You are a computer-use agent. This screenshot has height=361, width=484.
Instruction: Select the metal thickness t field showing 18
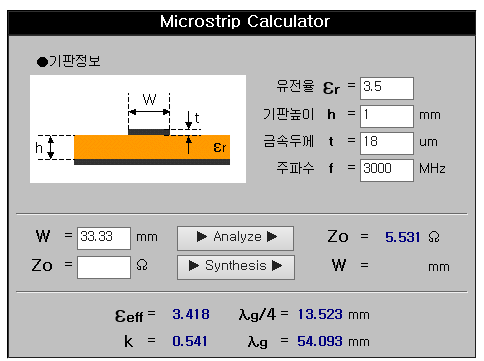(x=387, y=143)
